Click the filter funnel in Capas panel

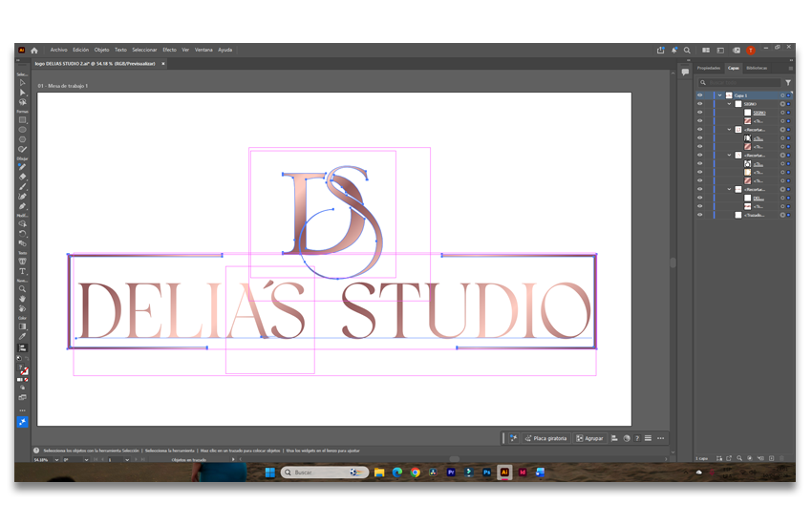click(x=788, y=83)
